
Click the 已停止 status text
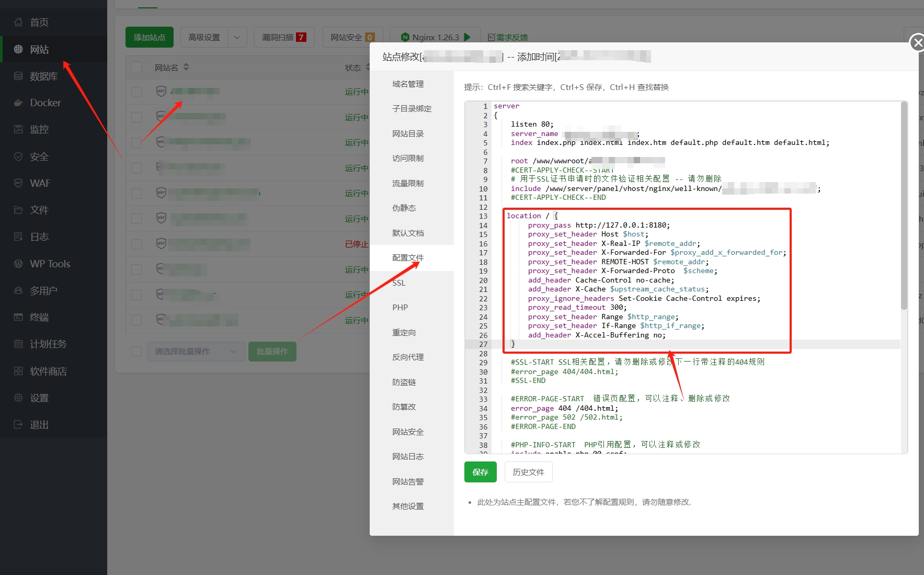(357, 244)
